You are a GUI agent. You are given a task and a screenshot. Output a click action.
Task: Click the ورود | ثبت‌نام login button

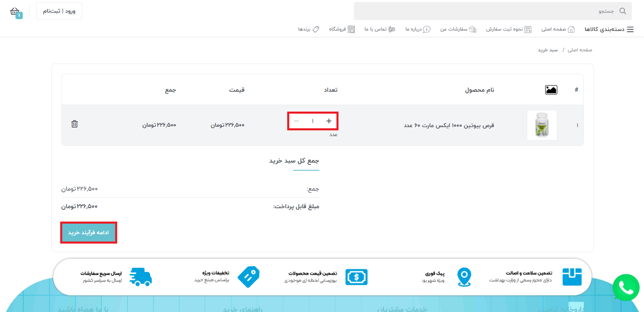pyautogui.click(x=59, y=11)
